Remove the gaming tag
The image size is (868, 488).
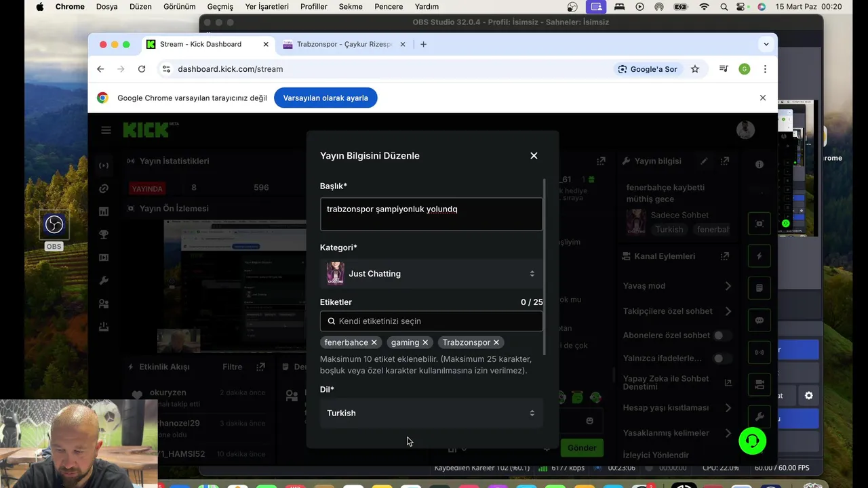tap(425, 342)
